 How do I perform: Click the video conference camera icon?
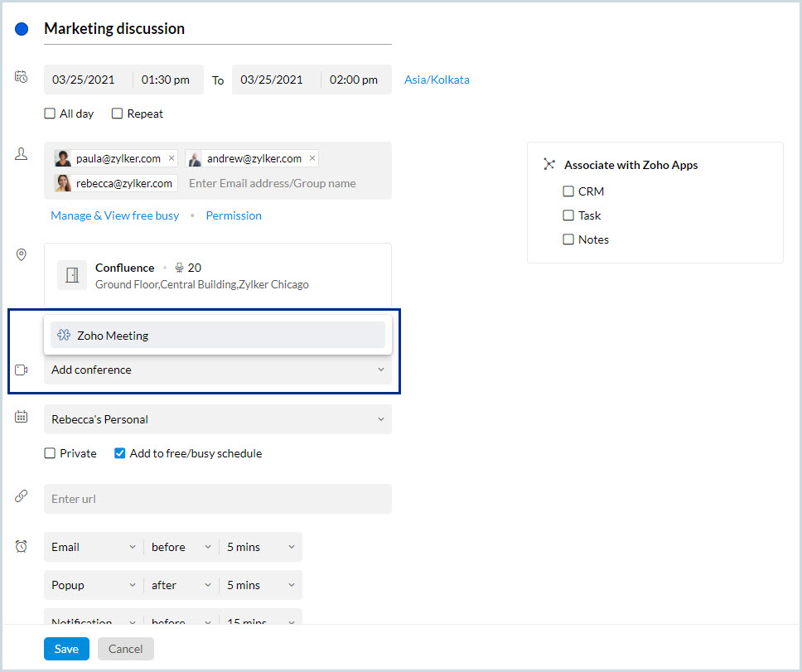[22, 370]
